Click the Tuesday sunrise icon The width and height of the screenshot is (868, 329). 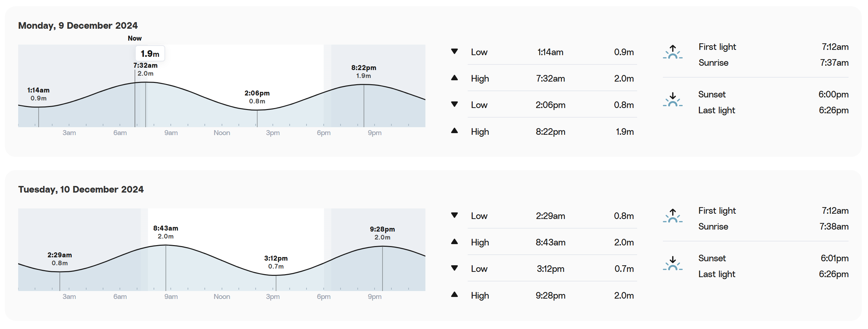pyautogui.click(x=672, y=216)
